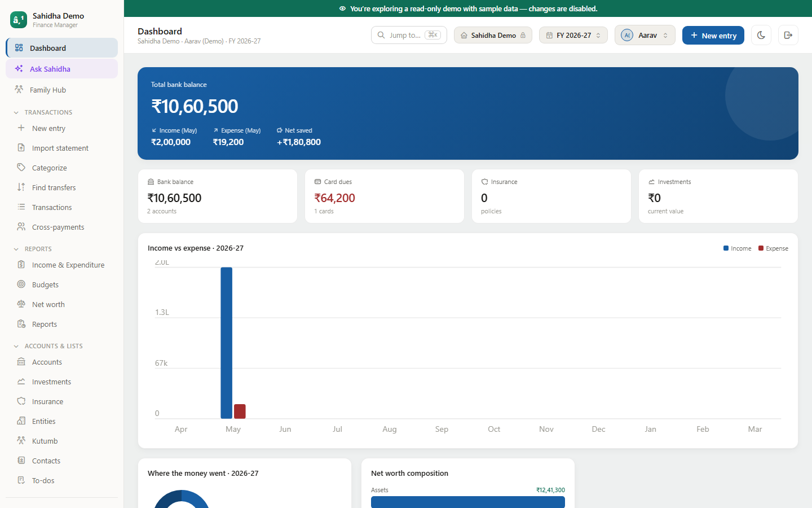Click the Assets bar in Net worth composition

[x=468, y=502]
